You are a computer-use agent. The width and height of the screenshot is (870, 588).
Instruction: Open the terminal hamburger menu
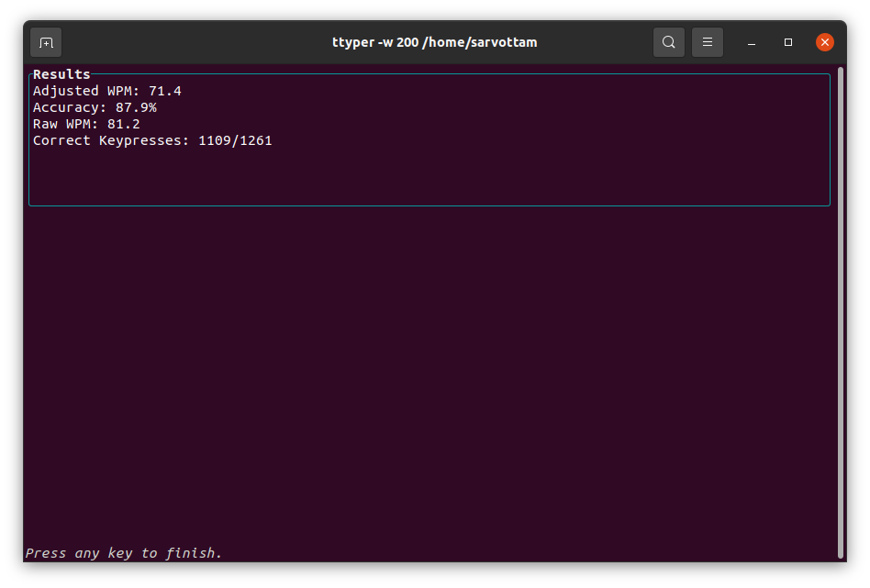708,42
